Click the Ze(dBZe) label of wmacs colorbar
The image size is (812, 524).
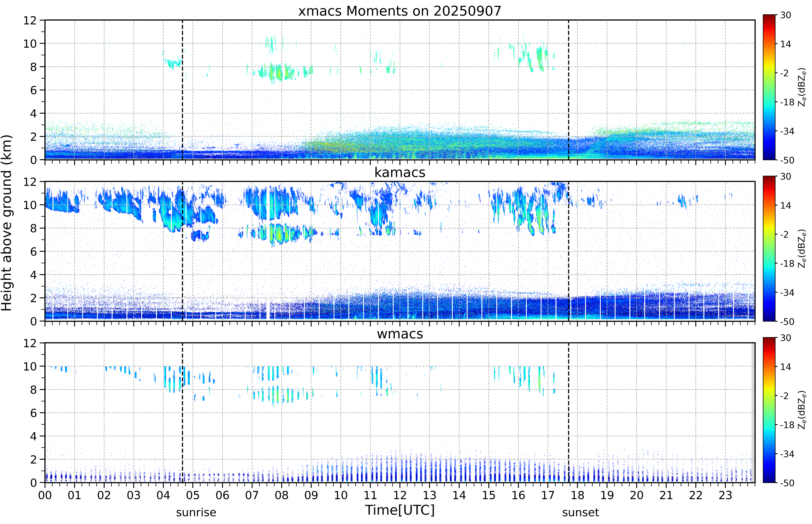tap(802, 410)
